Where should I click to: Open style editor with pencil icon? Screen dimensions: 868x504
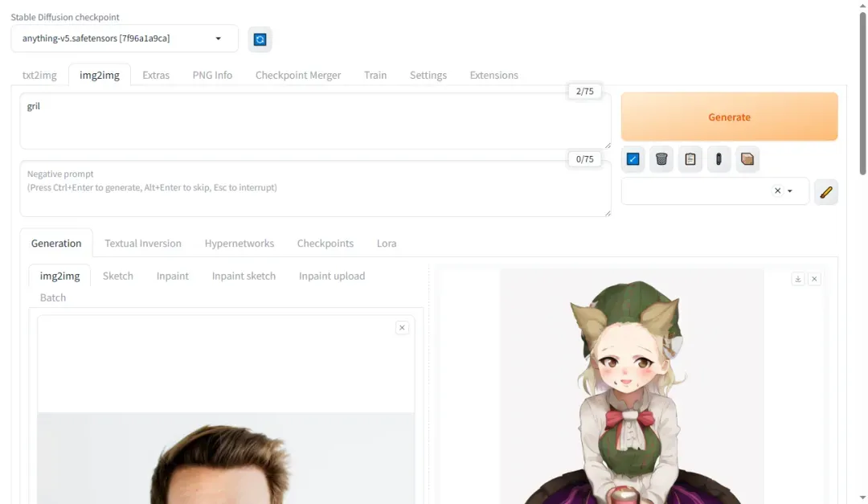click(x=826, y=192)
